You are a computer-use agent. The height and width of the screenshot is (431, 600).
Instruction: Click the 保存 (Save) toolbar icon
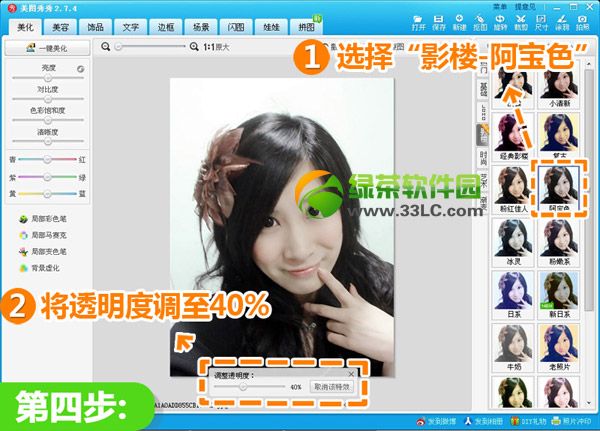(x=439, y=23)
